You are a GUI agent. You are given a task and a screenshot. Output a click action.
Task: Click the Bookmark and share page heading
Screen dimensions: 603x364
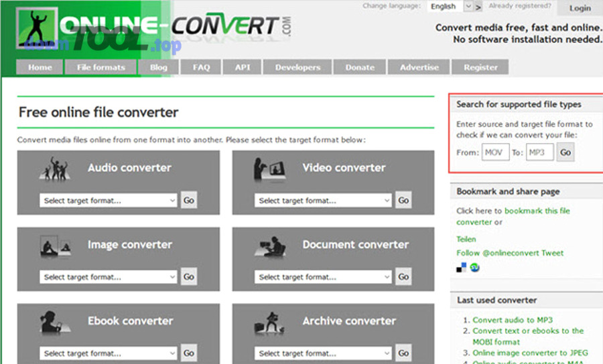508,191
